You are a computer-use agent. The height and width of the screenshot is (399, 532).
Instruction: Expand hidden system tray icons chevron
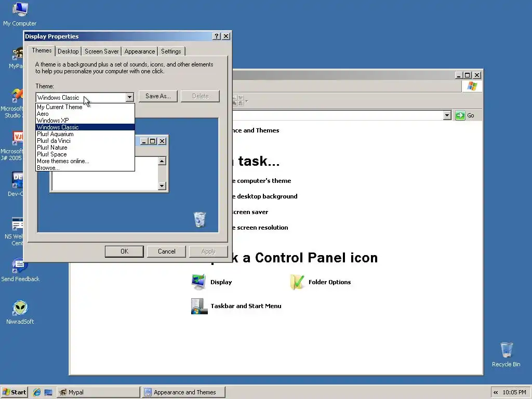pyautogui.click(x=496, y=392)
